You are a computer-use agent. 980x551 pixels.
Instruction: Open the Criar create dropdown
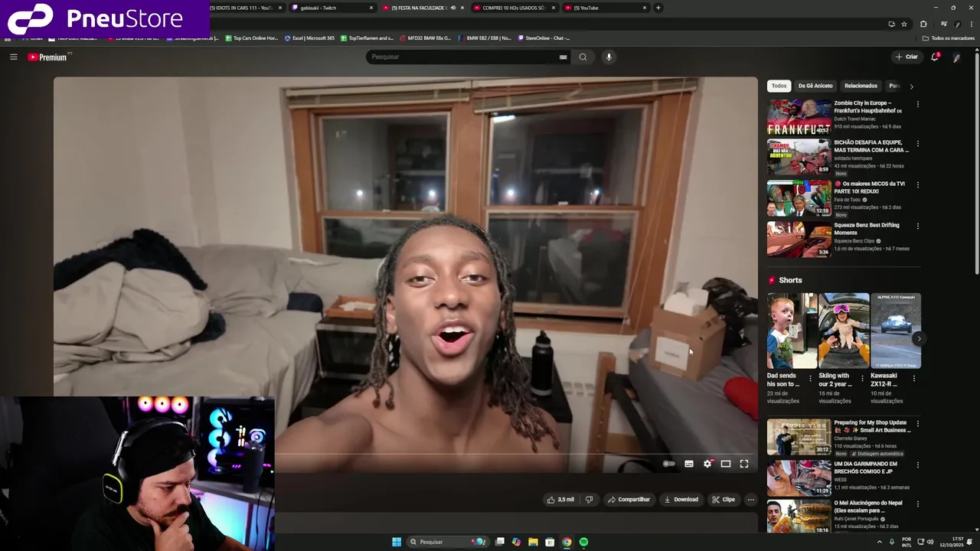906,57
